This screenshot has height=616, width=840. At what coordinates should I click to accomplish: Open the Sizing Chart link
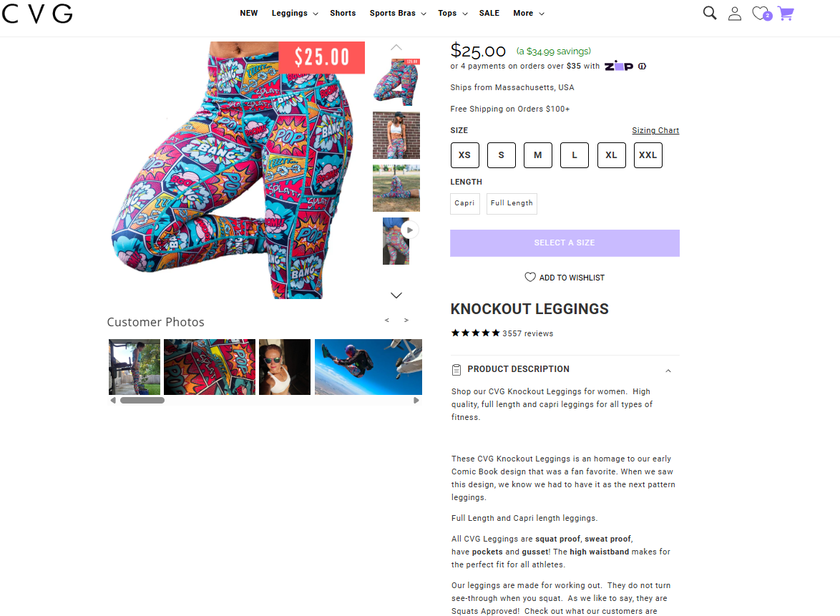[x=655, y=131]
